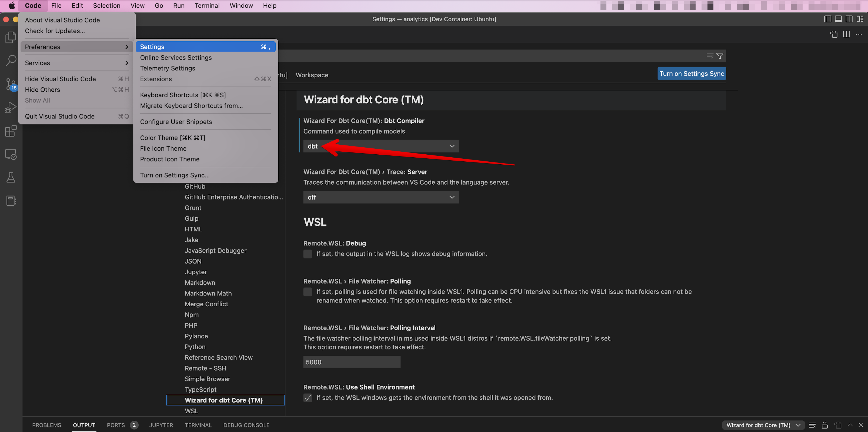Image resolution: width=868 pixels, height=432 pixels.
Task: Open the Terminal menu in the menu bar
Action: [207, 5]
